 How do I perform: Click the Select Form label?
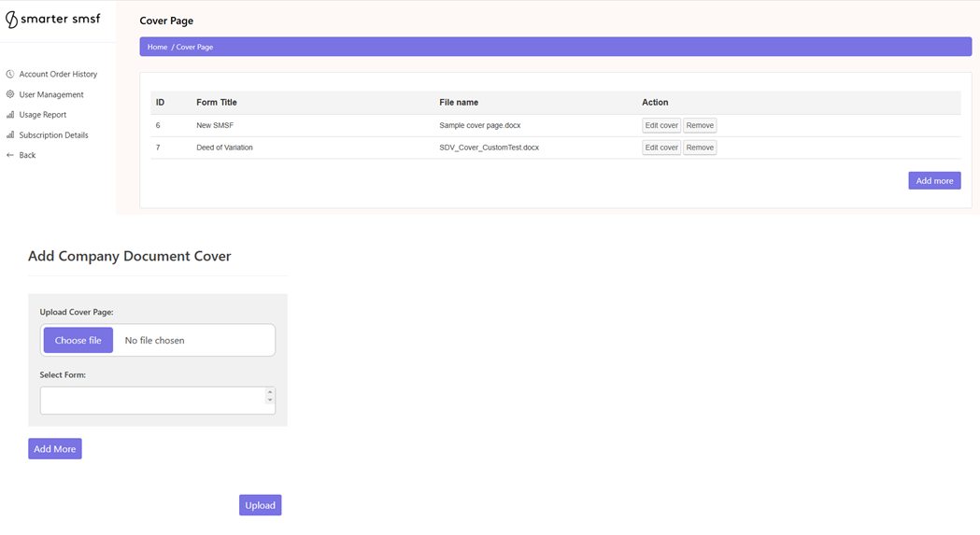63,375
